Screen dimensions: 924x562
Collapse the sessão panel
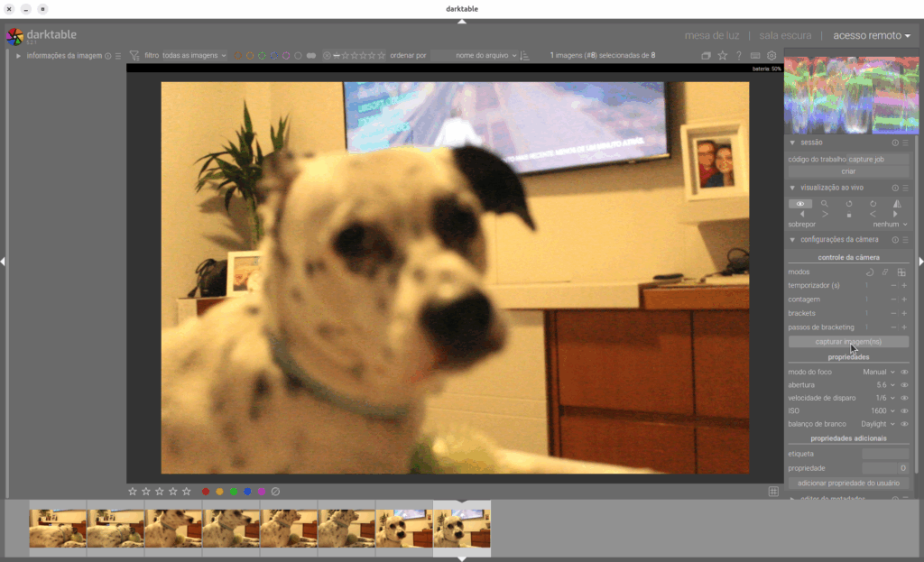pos(792,143)
